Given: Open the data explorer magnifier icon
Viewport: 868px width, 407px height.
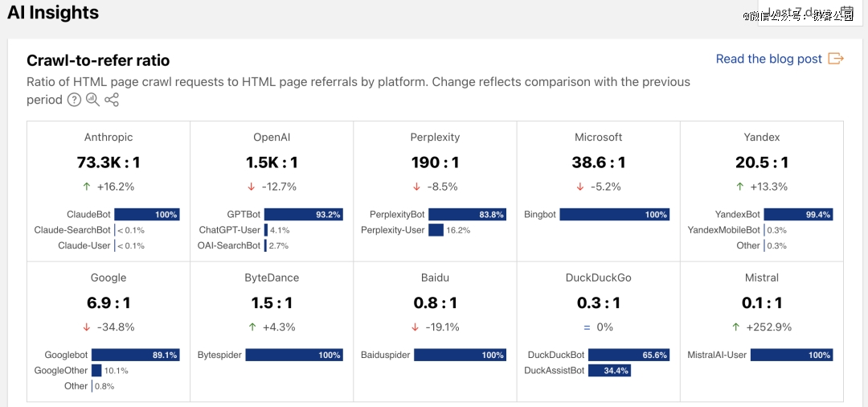Looking at the screenshot, I should pos(92,100).
